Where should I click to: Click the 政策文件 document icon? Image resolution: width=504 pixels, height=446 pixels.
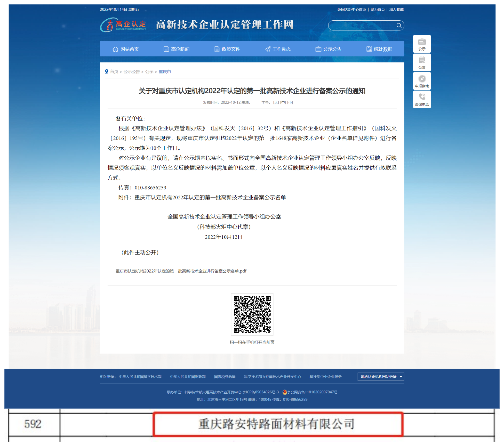[x=217, y=49]
